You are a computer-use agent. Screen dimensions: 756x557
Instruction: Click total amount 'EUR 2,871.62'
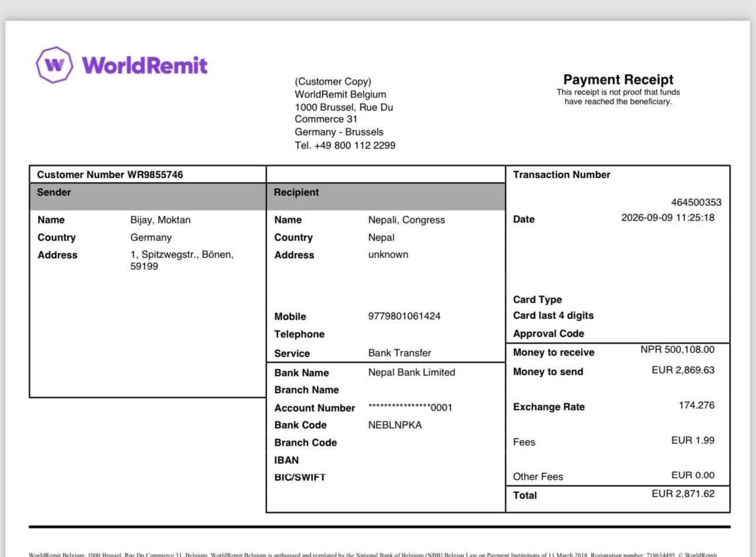(x=683, y=494)
